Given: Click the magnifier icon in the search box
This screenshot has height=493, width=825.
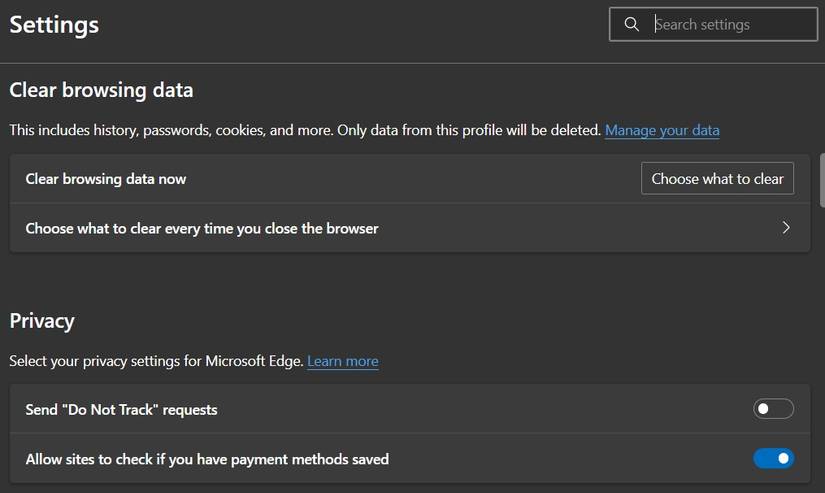Looking at the screenshot, I should pyautogui.click(x=632, y=25).
